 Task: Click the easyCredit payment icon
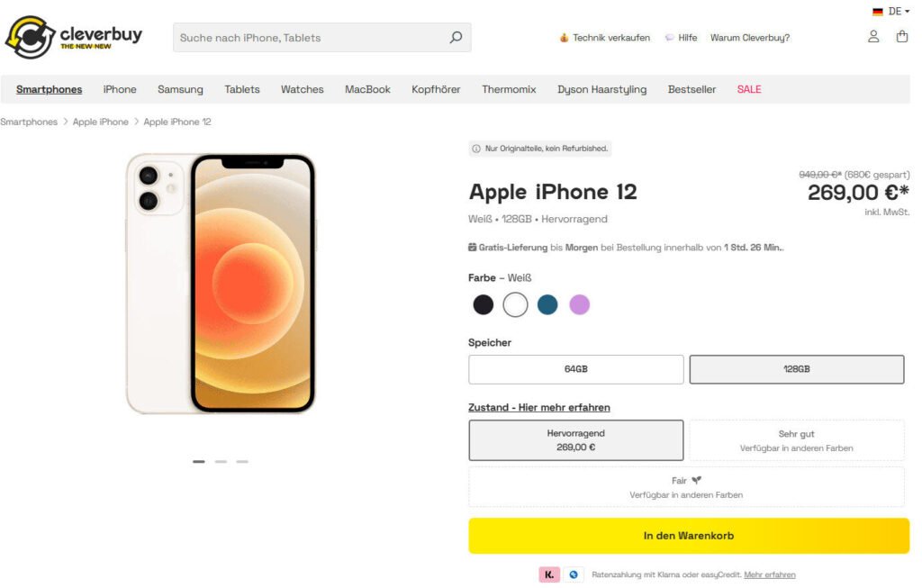(x=574, y=574)
